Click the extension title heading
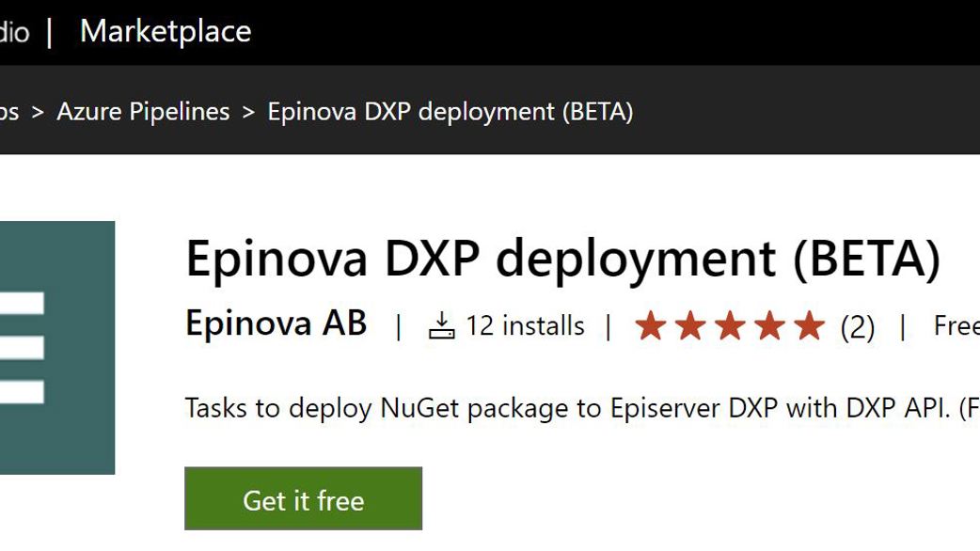 [x=563, y=259]
